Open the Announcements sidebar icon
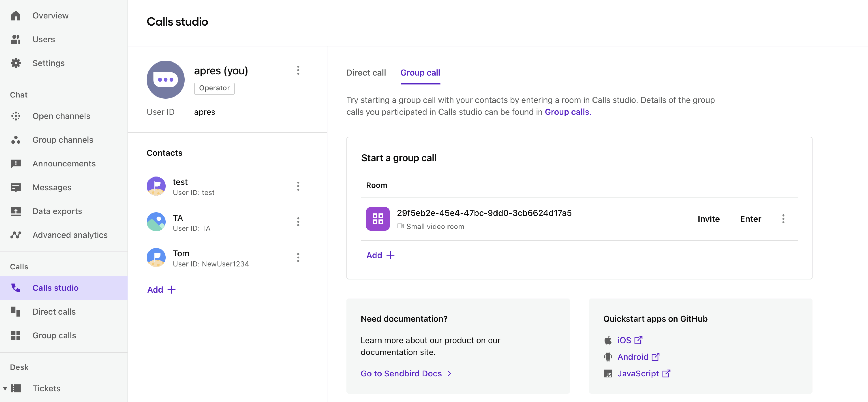The width and height of the screenshot is (868, 402). coord(16,164)
